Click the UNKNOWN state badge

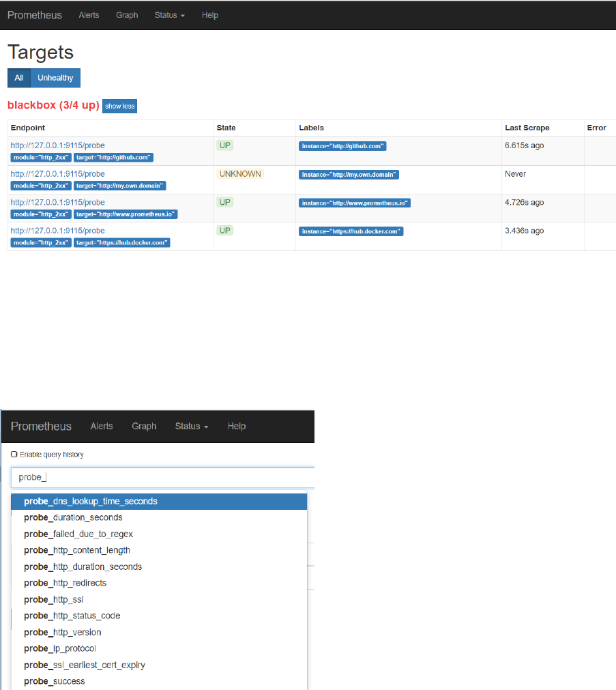click(240, 174)
